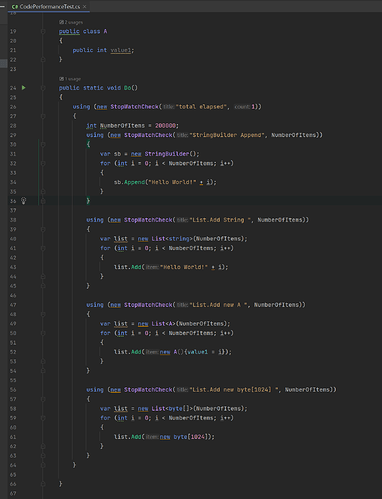Fold the for loop on line 50
This screenshot has width=382, height=499.
pyautogui.click(x=43, y=333)
